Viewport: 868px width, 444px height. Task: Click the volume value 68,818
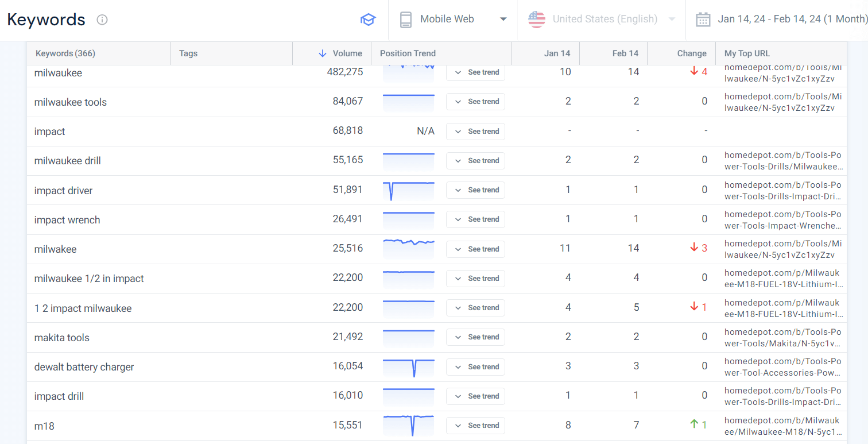348,130
